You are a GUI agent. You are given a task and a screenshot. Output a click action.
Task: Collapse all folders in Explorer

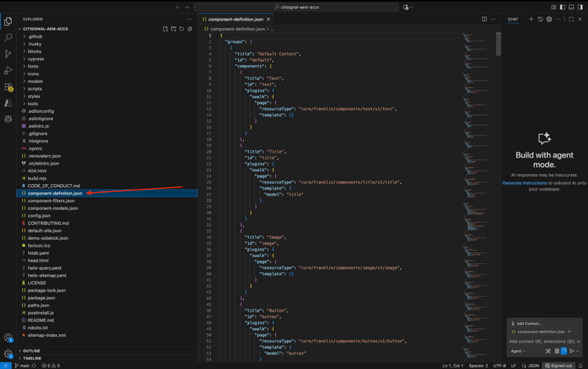coord(190,29)
